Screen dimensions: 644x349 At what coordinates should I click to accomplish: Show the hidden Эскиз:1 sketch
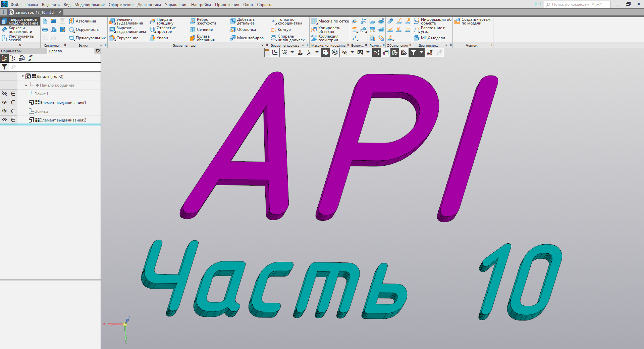[x=4, y=94]
